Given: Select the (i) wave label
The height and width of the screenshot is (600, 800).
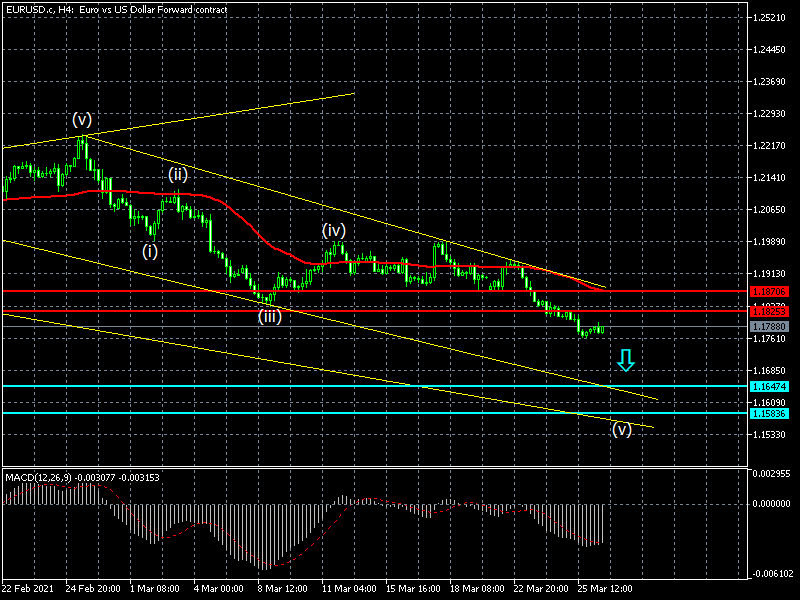Looking at the screenshot, I should (149, 252).
